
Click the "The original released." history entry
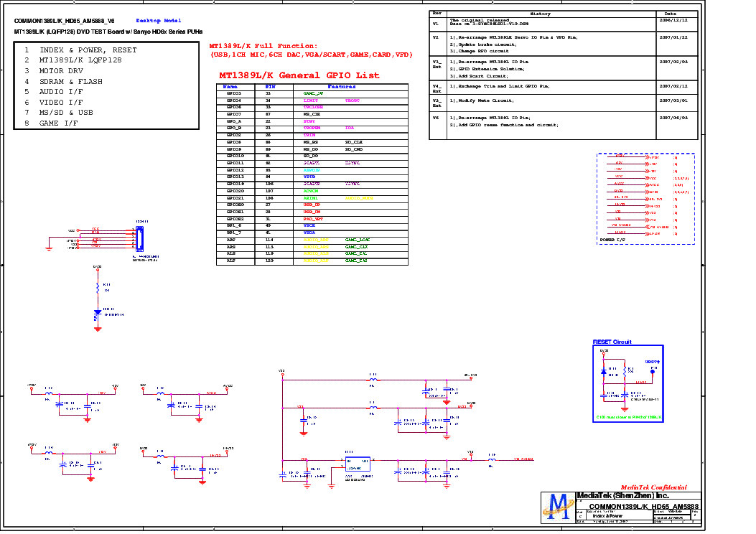(x=480, y=20)
